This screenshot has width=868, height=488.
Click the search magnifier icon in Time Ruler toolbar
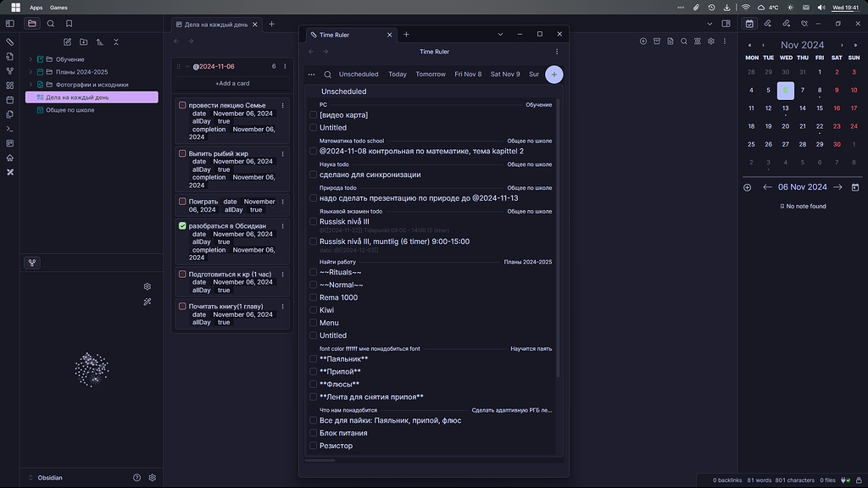(x=327, y=75)
